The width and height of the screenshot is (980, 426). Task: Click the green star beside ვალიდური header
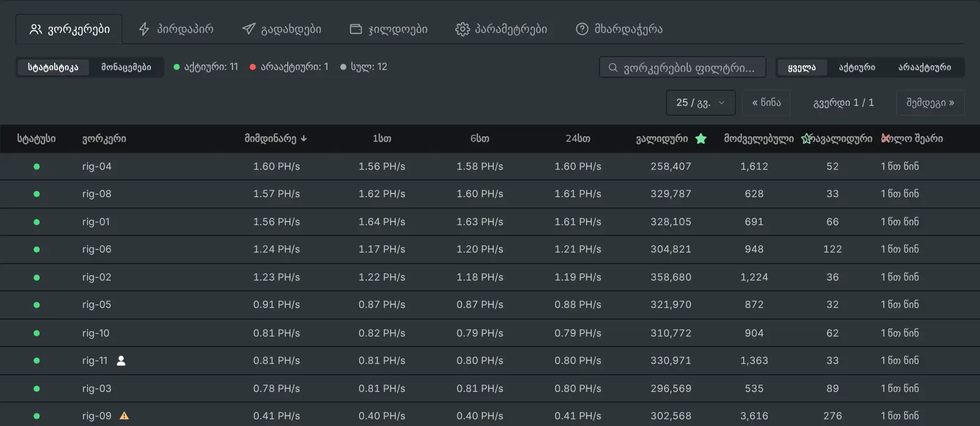[701, 139]
